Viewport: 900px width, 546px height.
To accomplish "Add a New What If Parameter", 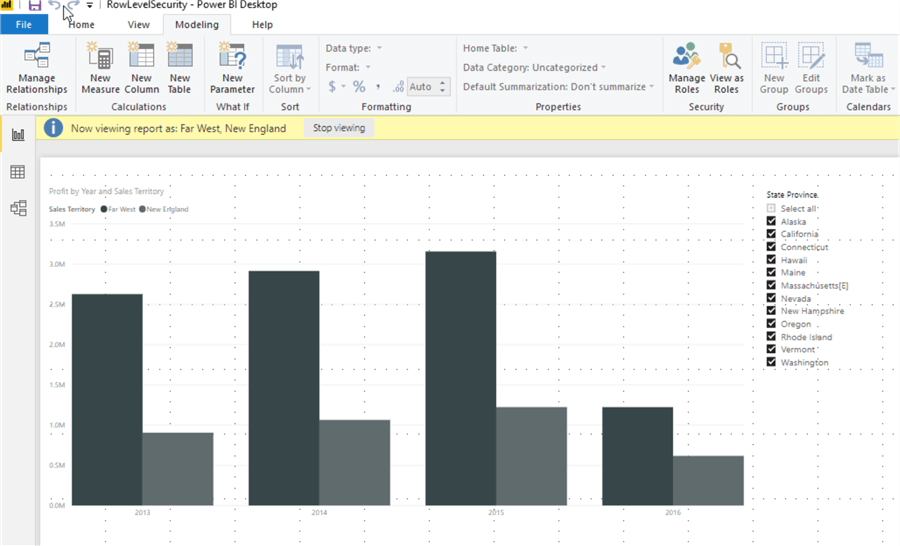I will (232, 68).
